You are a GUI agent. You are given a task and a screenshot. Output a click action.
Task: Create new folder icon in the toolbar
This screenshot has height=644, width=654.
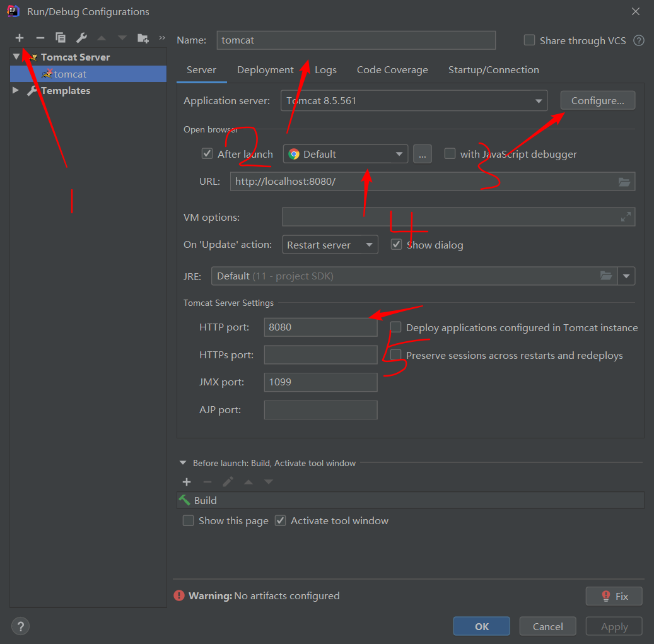pos(143,38)
